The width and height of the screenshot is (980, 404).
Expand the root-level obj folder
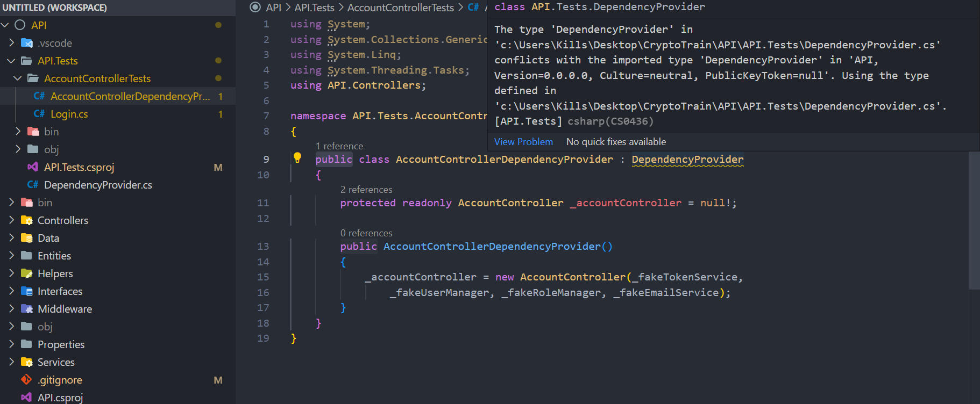coord(12,327)
